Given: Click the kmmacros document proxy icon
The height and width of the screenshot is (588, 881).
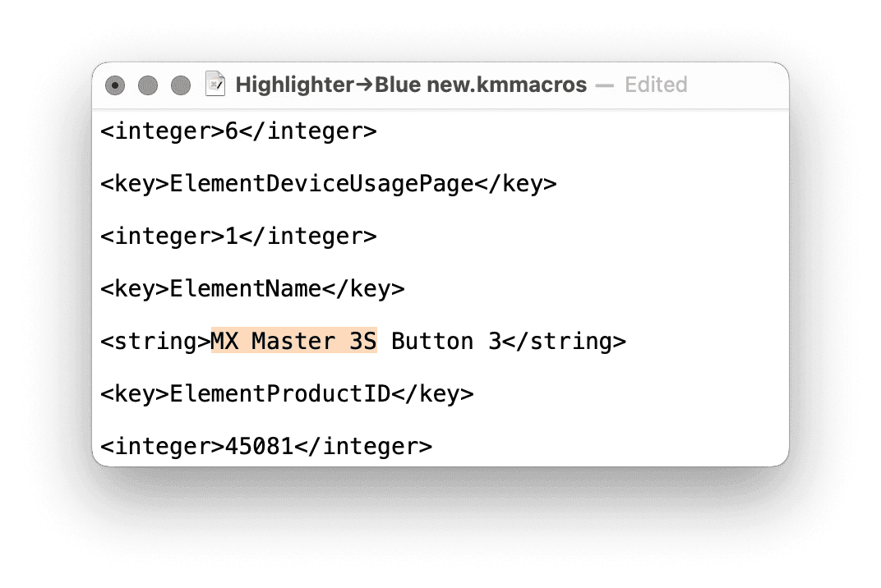Looking at the screenshot, I should tap(215, 85).
